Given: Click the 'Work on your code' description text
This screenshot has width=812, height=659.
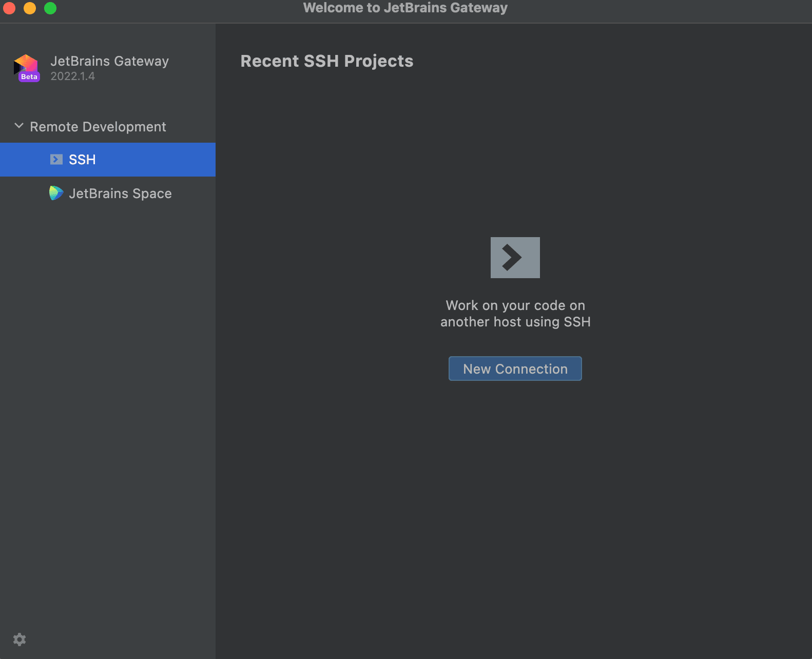Looking at the screenshot, I should click(x=515, y=305).
